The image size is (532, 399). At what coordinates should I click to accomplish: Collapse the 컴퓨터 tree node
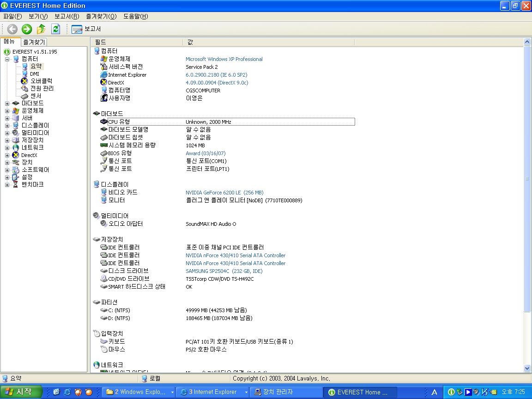click(x=7, y=59)
